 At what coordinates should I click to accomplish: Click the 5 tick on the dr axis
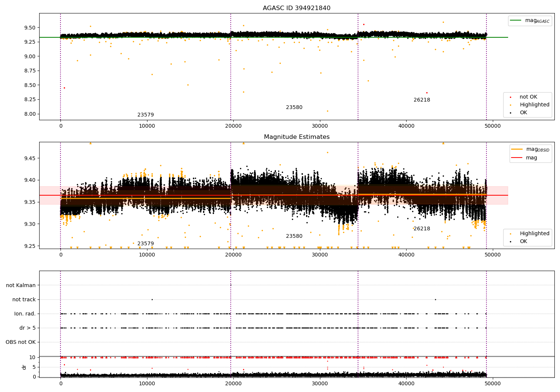[x=34, y=367]
